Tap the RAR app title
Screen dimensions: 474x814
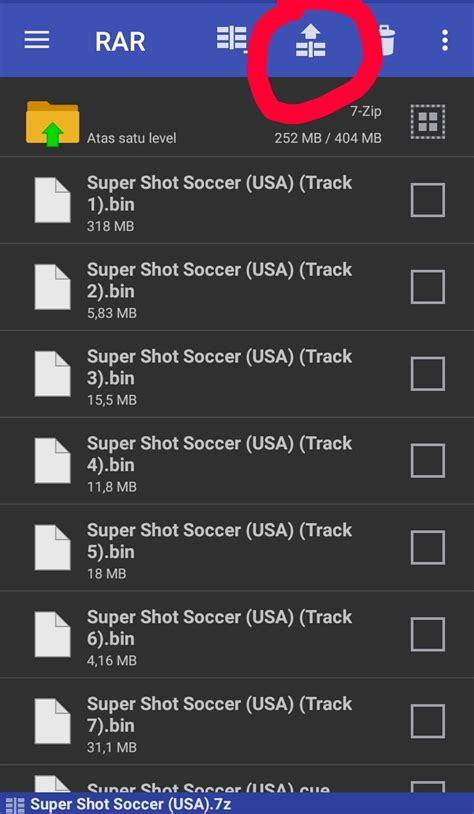[120, 42]
